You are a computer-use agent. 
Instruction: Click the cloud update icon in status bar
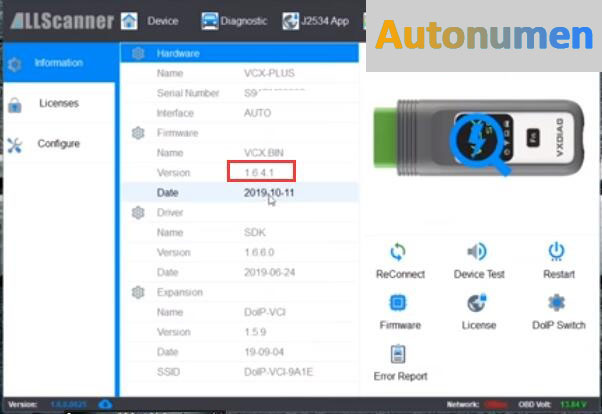pos(105,404)
